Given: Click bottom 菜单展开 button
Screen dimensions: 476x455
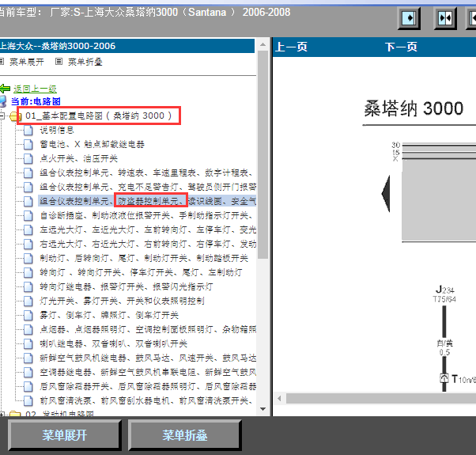Looking at the screenshot, I should [x=65, y=435].
